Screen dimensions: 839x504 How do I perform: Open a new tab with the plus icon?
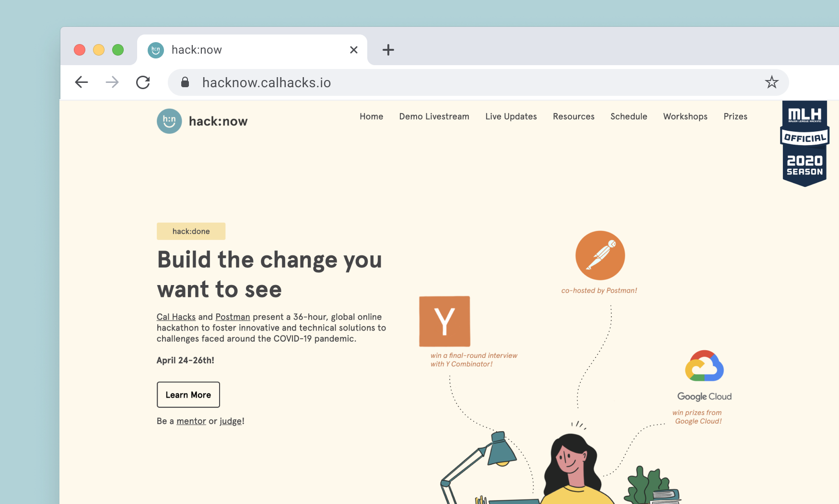point(388,50)
